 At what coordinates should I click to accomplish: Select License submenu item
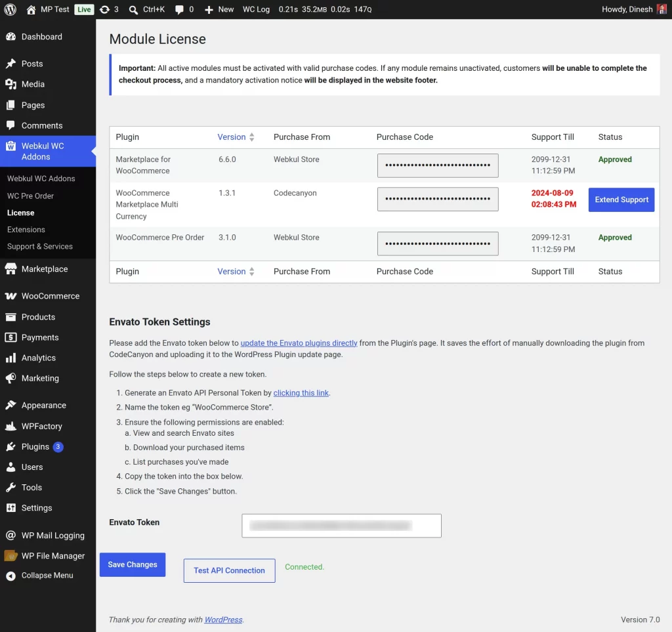20,213
